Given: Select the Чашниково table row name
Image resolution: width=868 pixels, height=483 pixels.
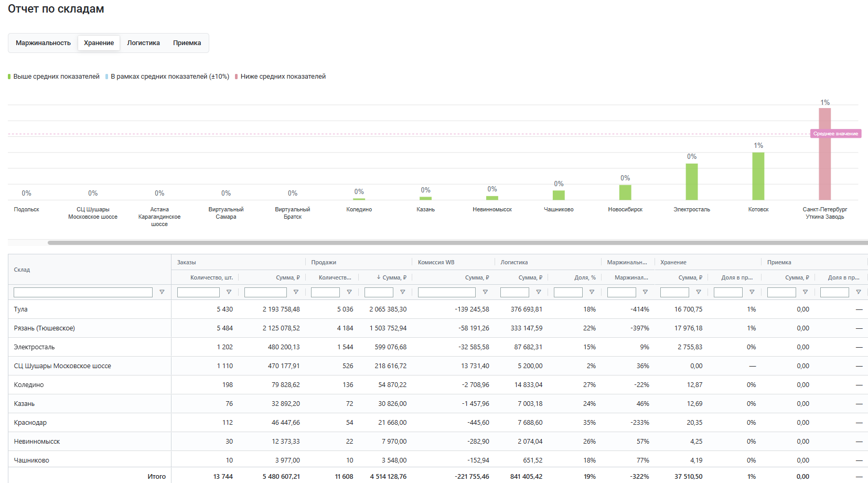Looking at the screenshot, I should point(31,460).
